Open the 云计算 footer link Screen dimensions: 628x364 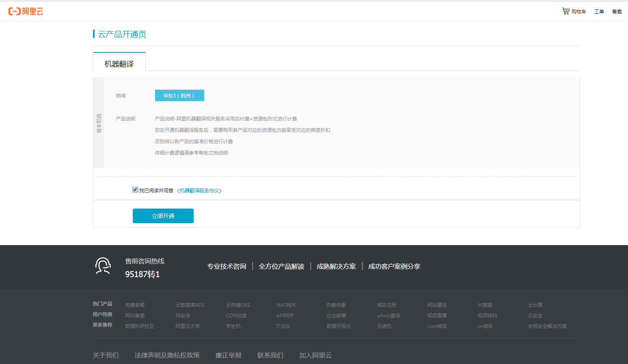[x=535, y=305]
